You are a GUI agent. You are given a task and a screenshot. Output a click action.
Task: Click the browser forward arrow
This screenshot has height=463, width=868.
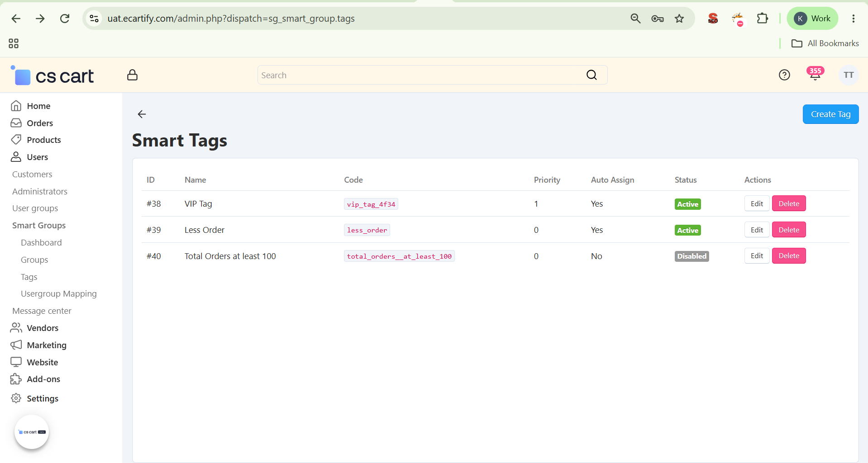40,19
